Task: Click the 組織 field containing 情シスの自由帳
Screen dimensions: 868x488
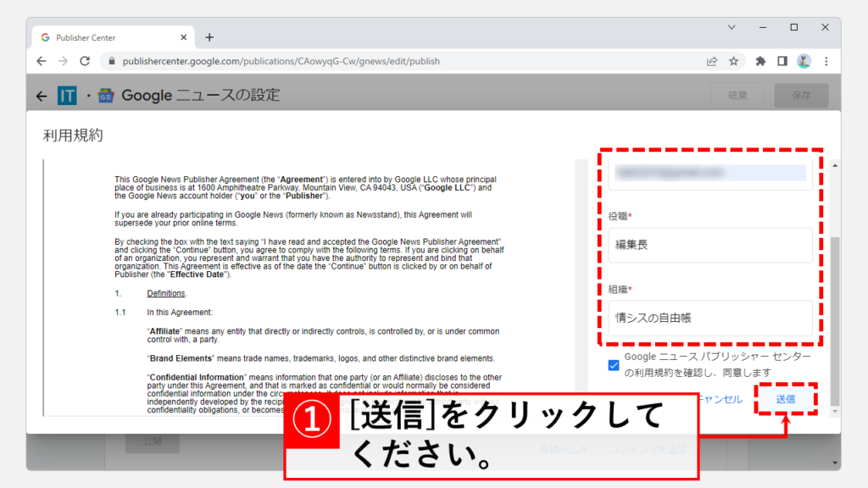Action: pyautogui.click(x=710, y=319)
